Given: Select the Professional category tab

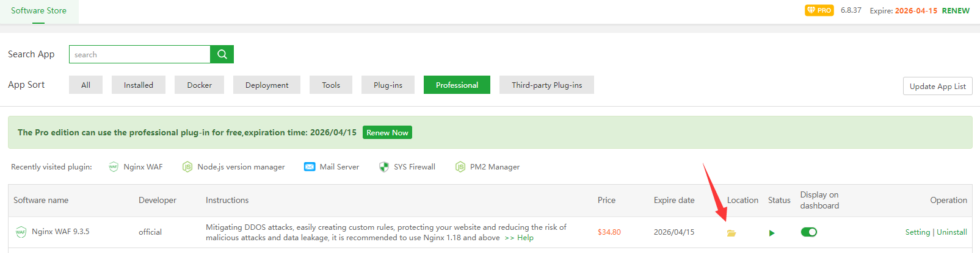Looking at the screenshot, I should pos(457,85).
